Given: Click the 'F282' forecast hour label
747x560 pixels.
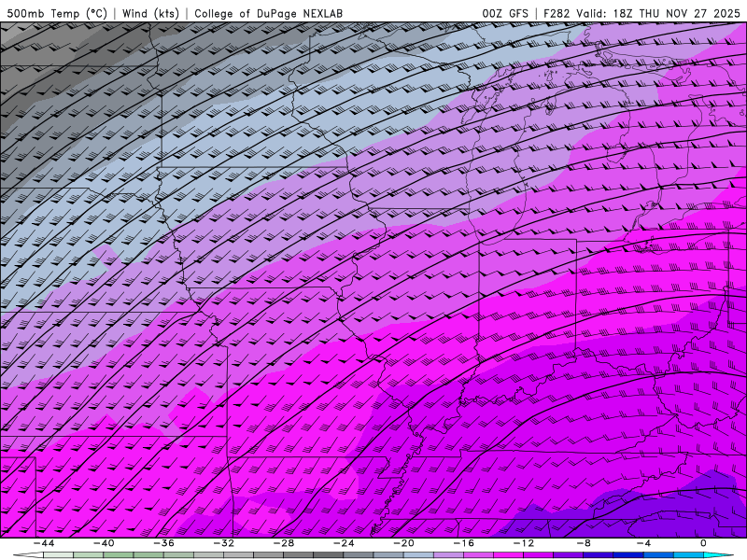Looking at the screenshot, I should click(x=557, y=13).
